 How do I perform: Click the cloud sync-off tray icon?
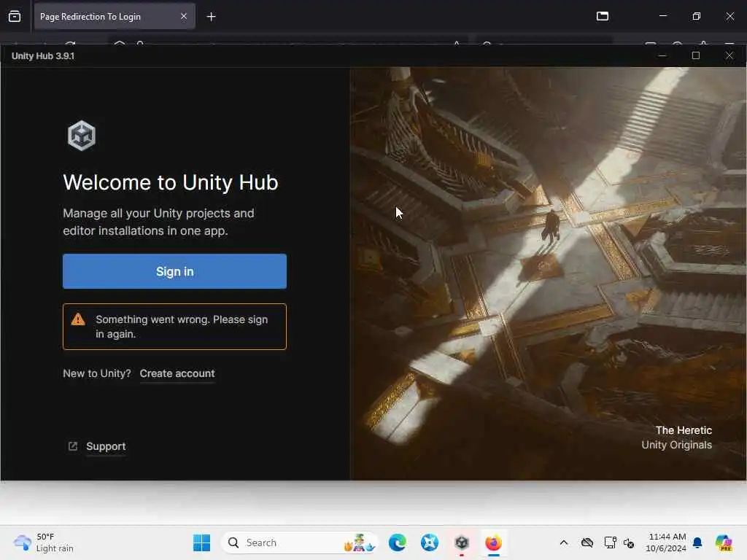587,542
